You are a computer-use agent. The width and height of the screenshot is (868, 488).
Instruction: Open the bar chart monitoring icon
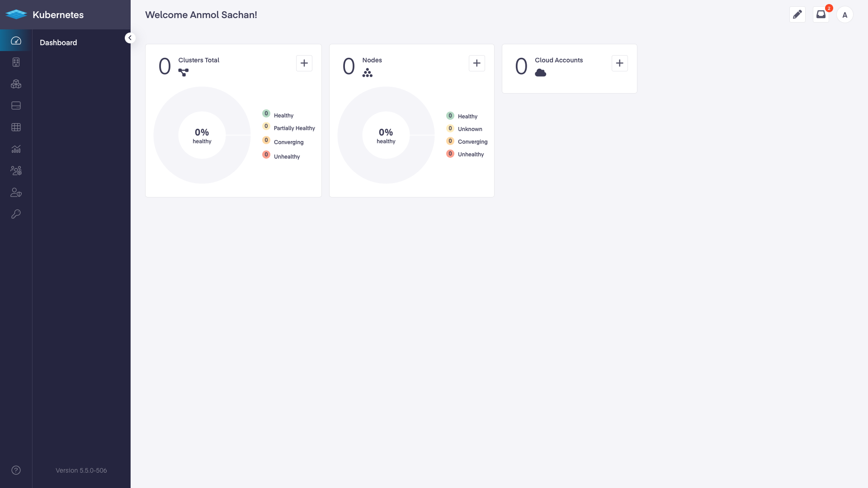[x=16, y=149]
